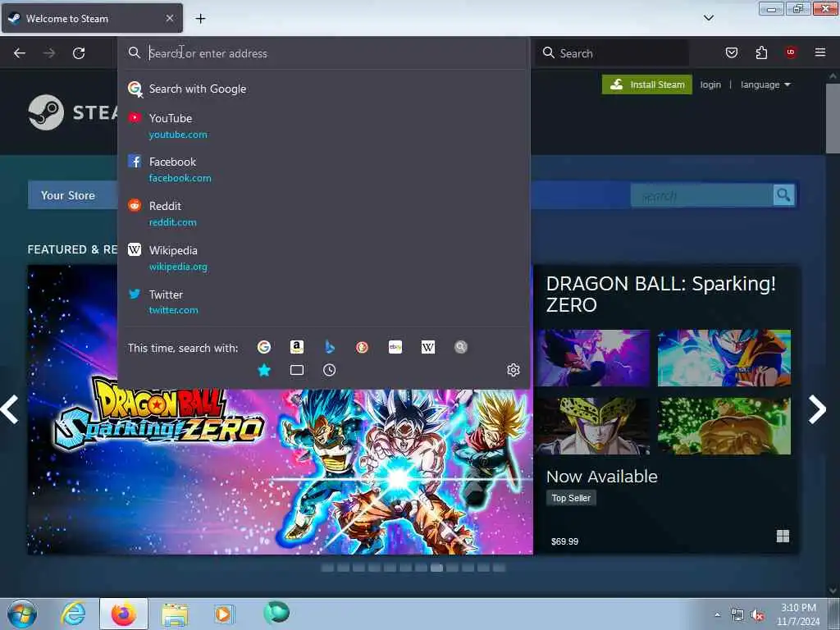Viewport: 840px width, 630px height.
Task: Click the DRAGON BALL: Sparking! ZERO title
Action: pos(660,294)
